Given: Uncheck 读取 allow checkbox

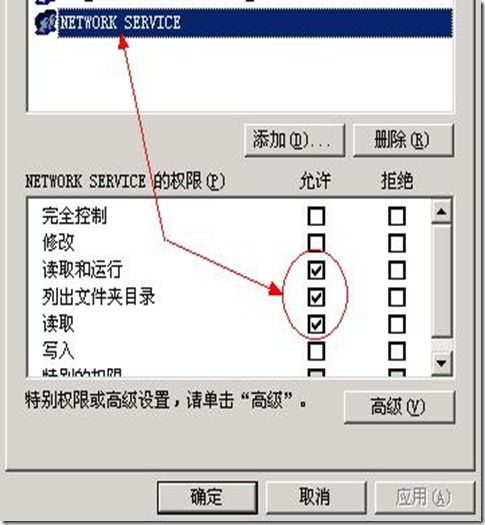Looking at the screenshot, I should click(x=316, y=324).
